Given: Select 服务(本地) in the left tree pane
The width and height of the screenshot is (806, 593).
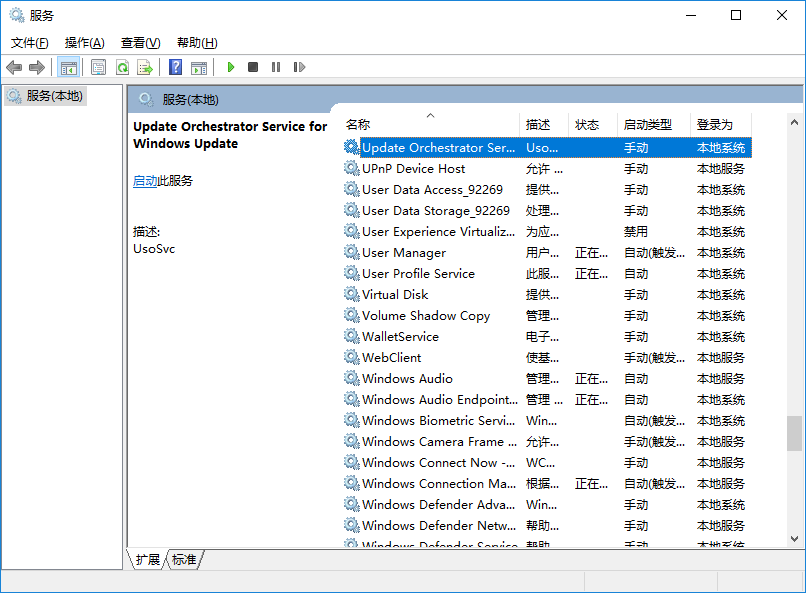Looking at the screenshot, I should (55, 96).
